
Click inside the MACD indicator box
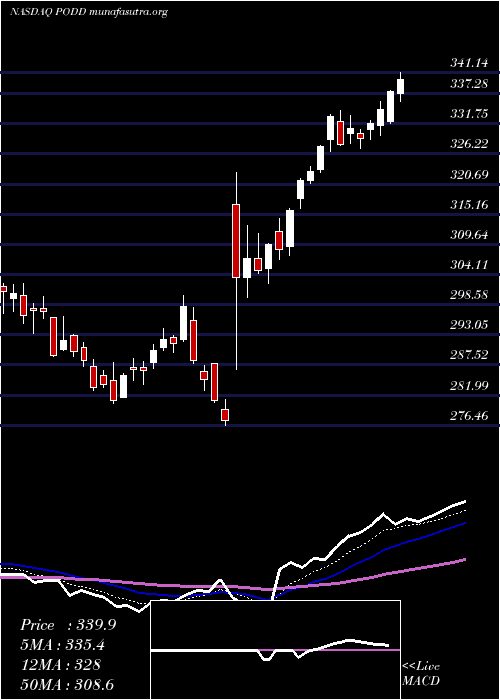(275, 650)
